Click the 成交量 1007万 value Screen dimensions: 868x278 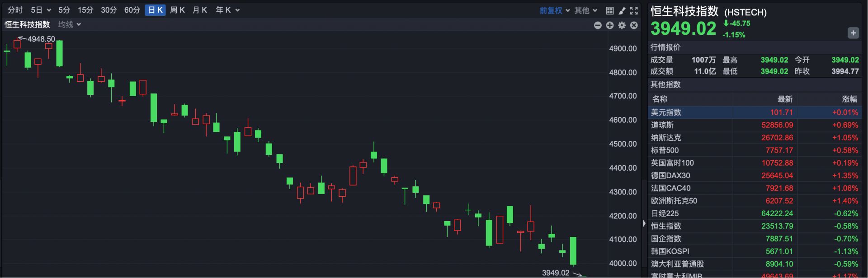(703, 60)
